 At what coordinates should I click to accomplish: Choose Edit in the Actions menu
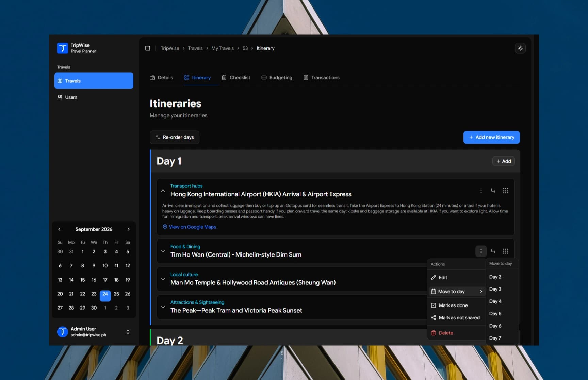456,278
